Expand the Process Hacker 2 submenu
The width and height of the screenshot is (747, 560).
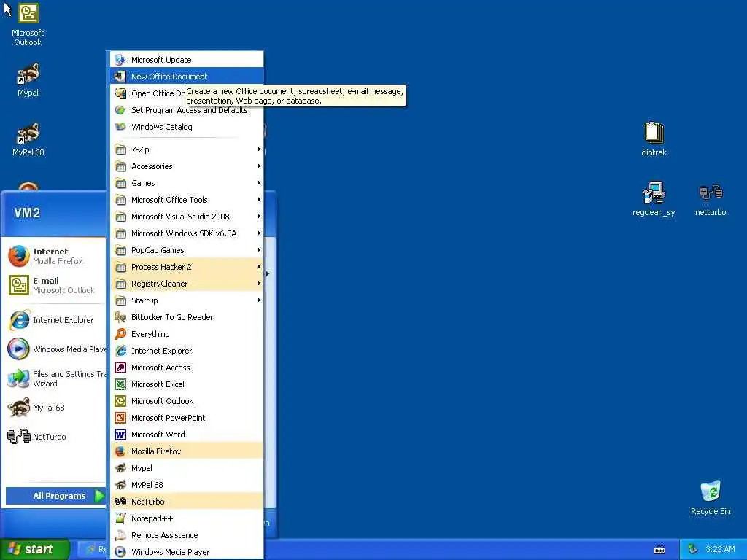point(187,267)
